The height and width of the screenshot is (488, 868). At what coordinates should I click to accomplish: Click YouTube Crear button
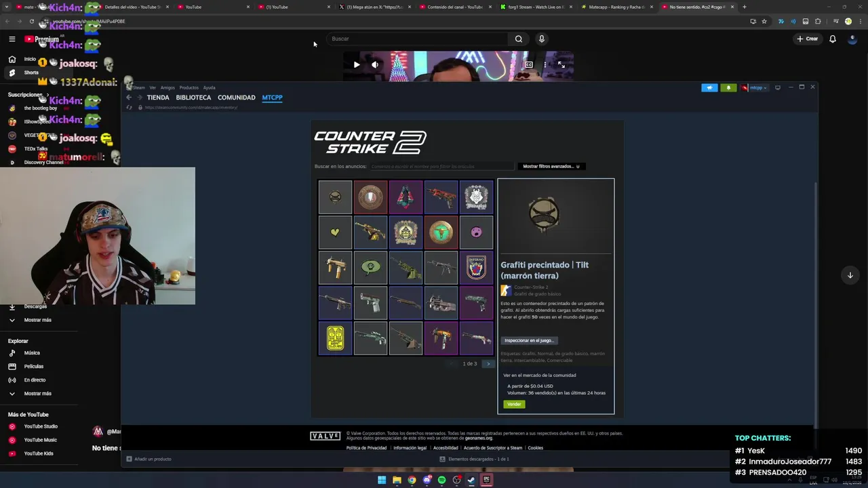point(807,39)
